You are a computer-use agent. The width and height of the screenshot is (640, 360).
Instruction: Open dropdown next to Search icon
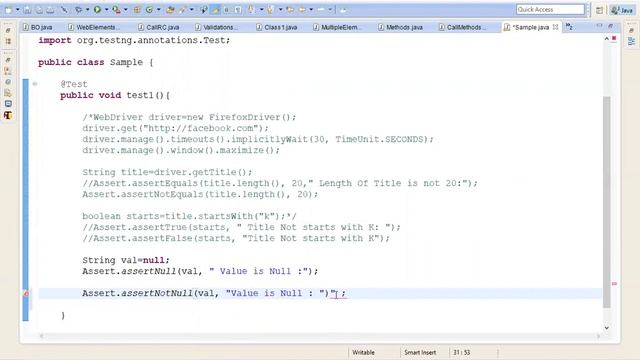pos(192,9)
